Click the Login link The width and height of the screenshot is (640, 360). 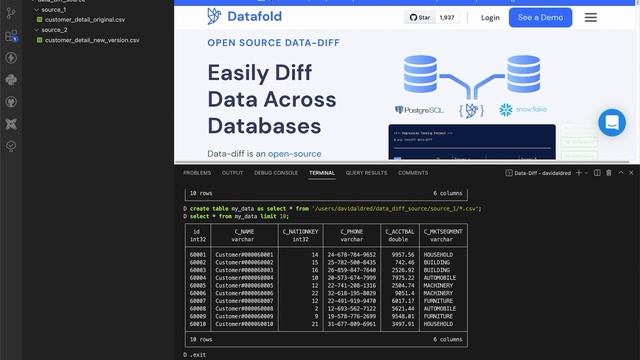point(490,18)
